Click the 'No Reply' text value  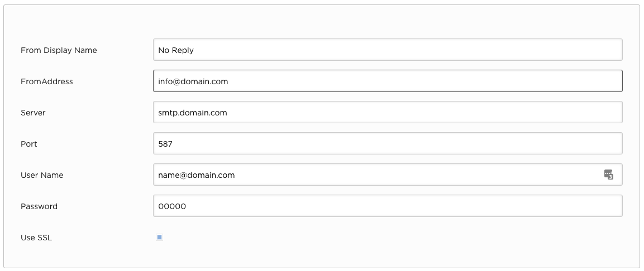(x=176, y=50)
